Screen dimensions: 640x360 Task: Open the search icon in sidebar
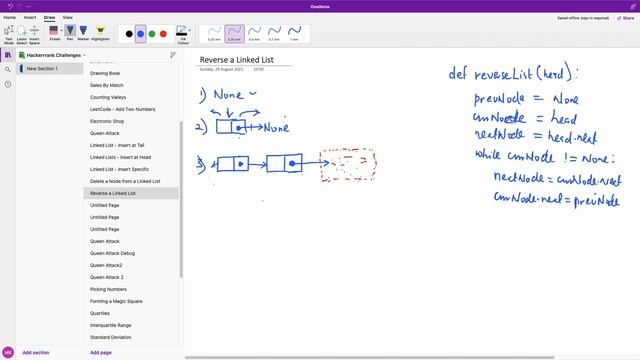tap(8, 69)
